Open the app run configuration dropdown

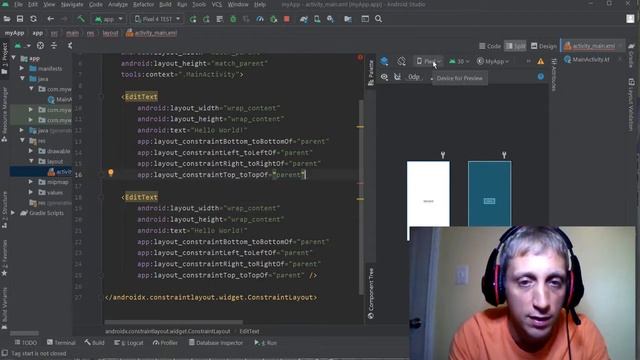click(x=109, y=19)
